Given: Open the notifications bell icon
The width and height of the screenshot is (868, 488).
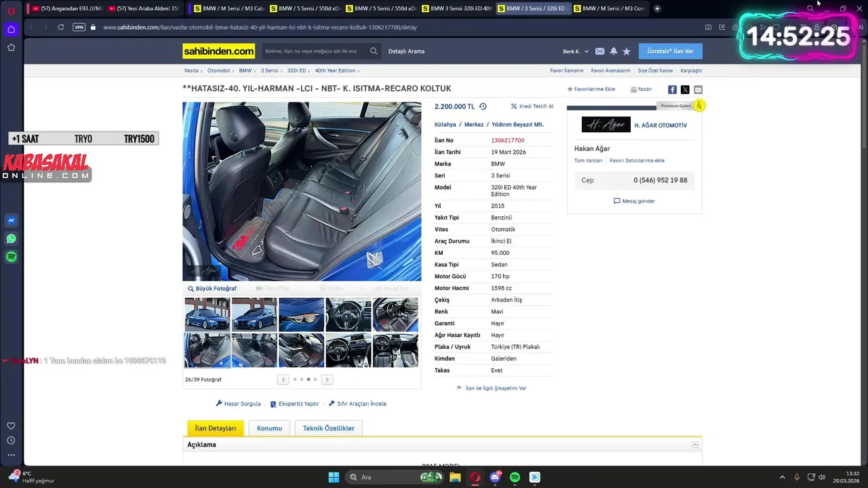Looking at the screenshot, I should click(613, 52).
